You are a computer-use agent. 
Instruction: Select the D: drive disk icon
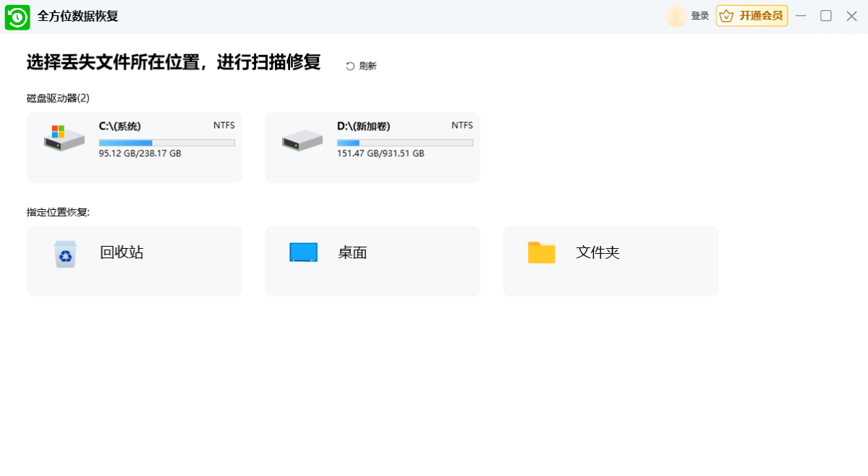point(302,140)
